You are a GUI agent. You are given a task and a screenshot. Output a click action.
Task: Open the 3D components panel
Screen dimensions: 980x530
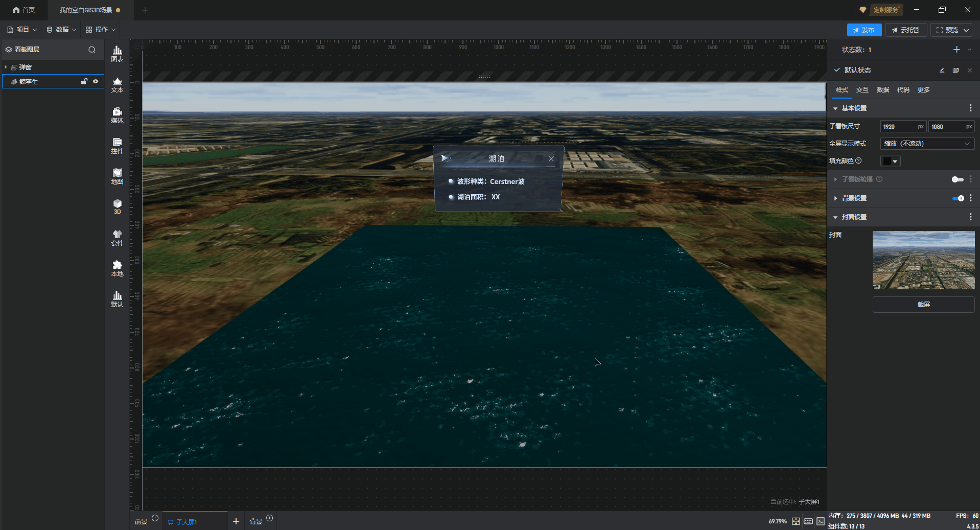[117, 206]
